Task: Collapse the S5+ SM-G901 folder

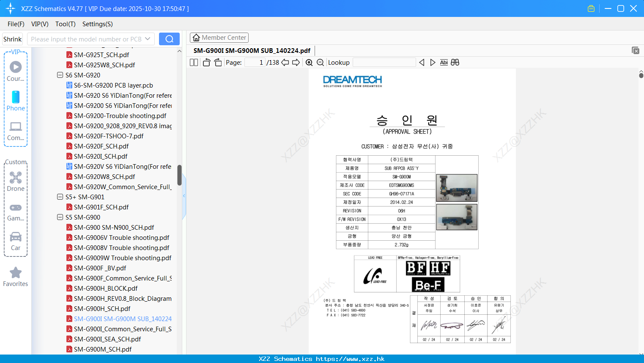Action: pyautogui.click(x=60, y=197)
